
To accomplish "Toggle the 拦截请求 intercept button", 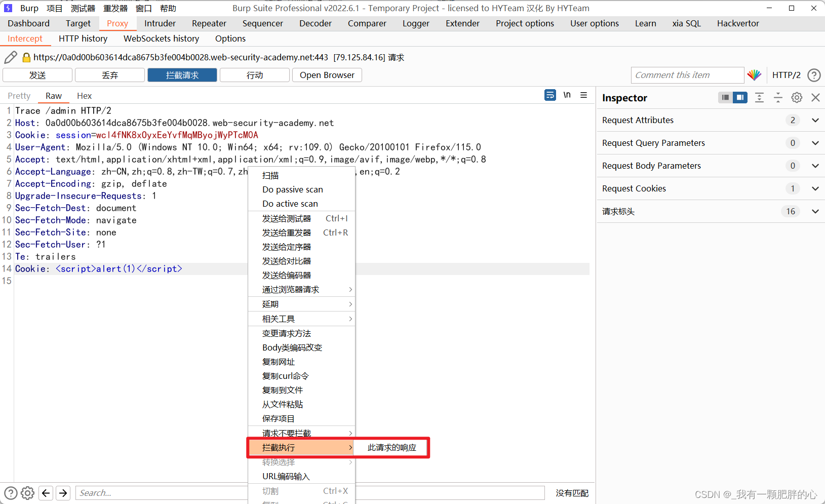I will [x=182, y=75].
